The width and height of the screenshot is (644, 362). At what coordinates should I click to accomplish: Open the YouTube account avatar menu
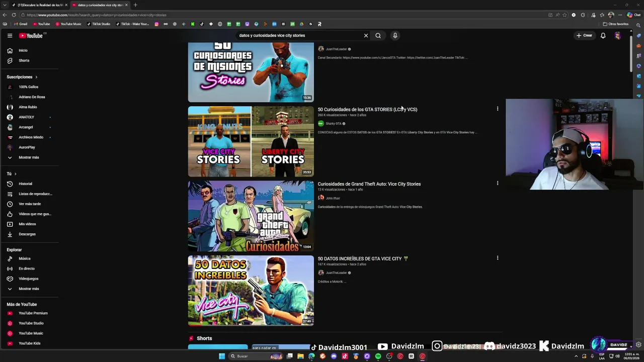click(617, 36)
